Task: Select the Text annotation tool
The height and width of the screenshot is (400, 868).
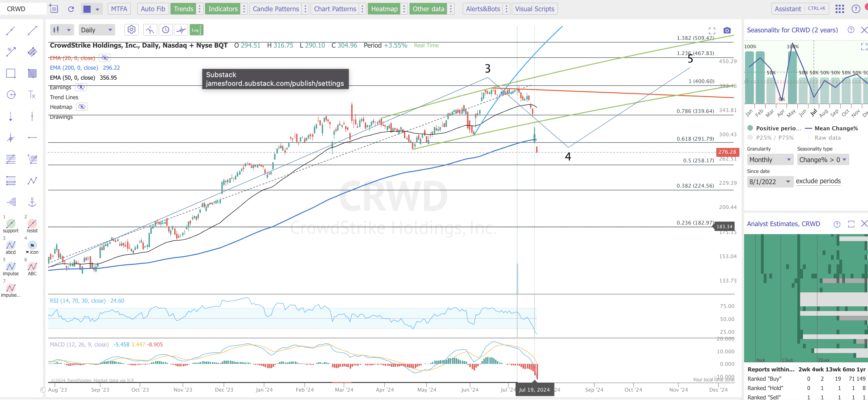Action: click(32, 95)
